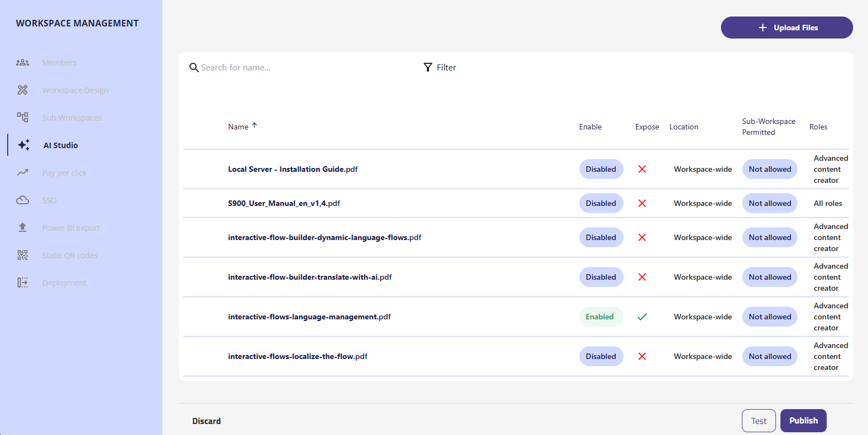Click the Power BI export upload icon

point(23,227)
